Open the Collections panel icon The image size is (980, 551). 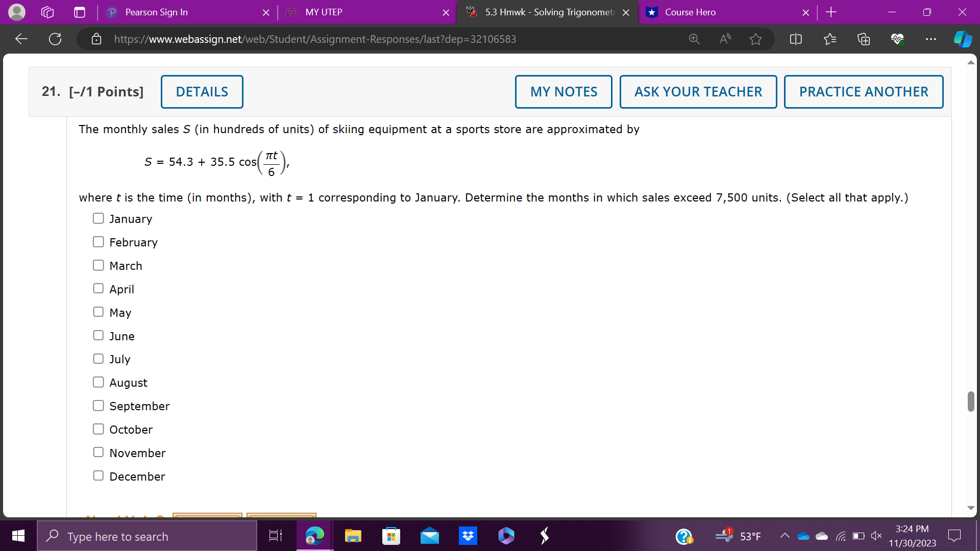(864, 39)
